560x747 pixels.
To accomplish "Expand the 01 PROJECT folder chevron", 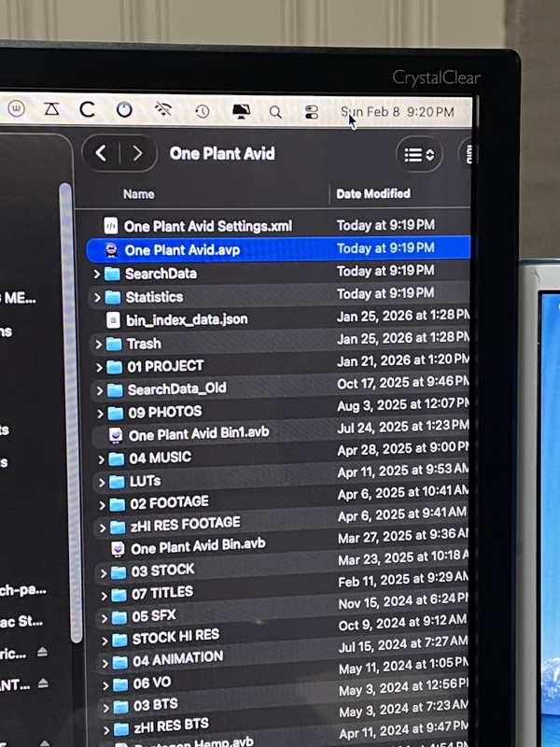I will [100, 366].
